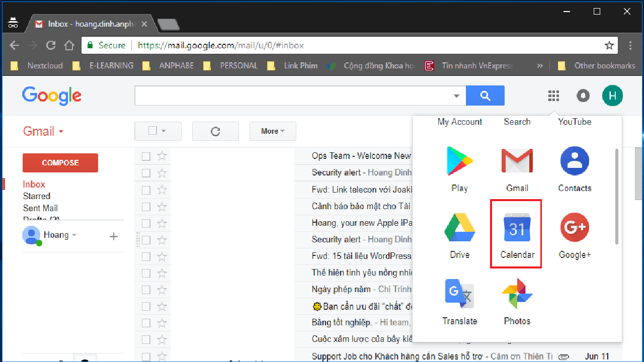
Task: Check the first Security alert email checkbox
Action: pyautogui.click(x=146, y=173)
